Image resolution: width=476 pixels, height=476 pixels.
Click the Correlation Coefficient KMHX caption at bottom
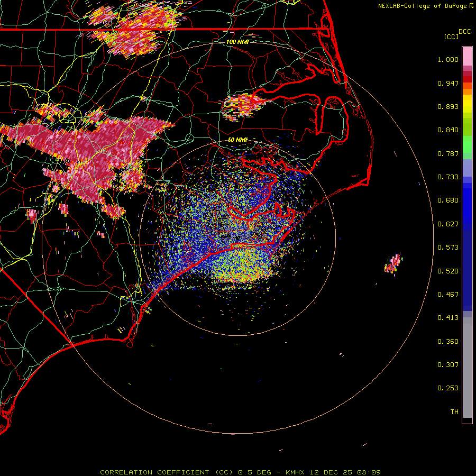point(240,472)
